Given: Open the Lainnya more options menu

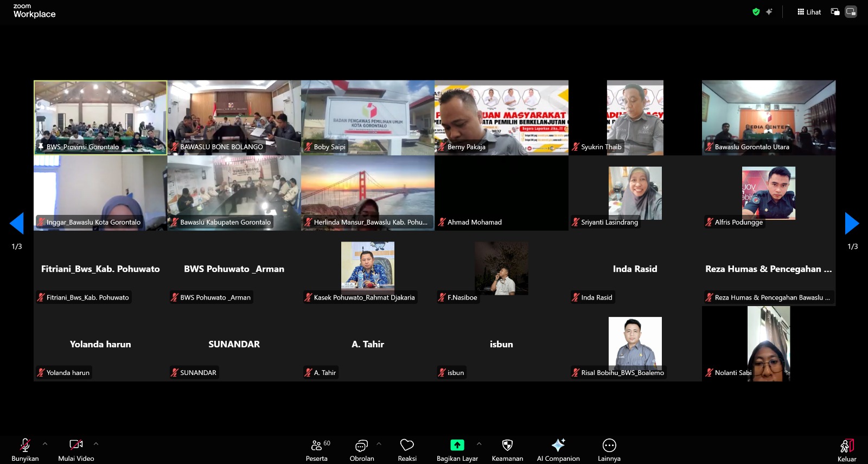Looking at the screenshot, I should click(609, 450).
